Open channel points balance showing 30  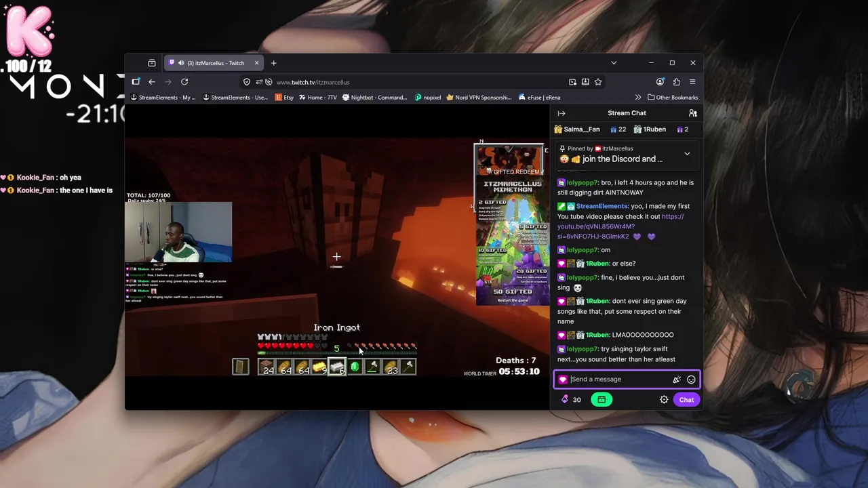coord(570,400)
